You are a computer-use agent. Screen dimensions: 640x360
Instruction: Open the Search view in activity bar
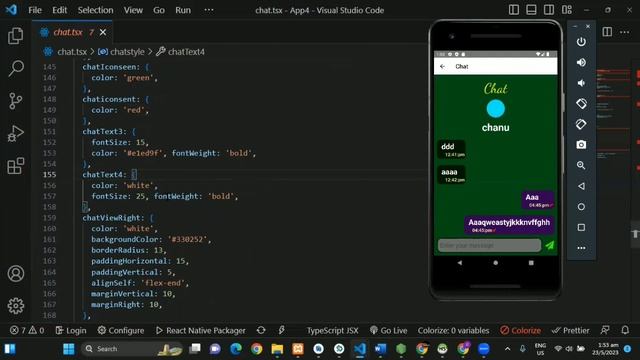point(16,68)
